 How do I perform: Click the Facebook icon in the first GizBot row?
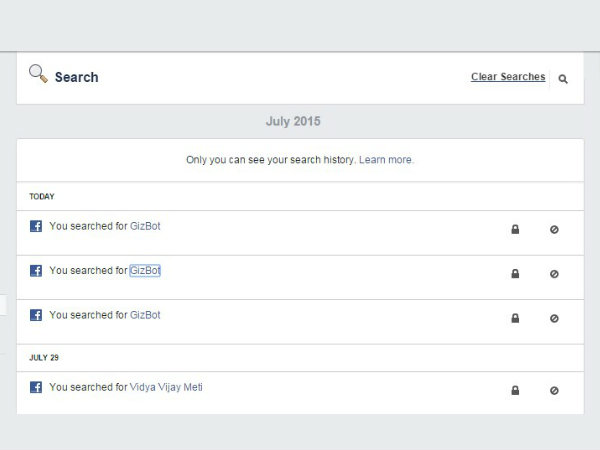(x=36, y=227)
